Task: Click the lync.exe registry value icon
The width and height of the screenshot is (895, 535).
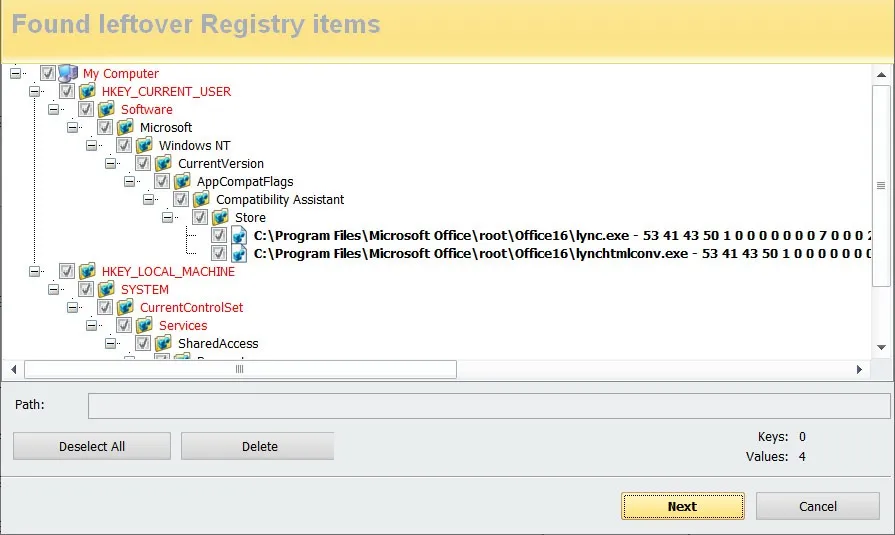Action: click(x=239, y=235)
